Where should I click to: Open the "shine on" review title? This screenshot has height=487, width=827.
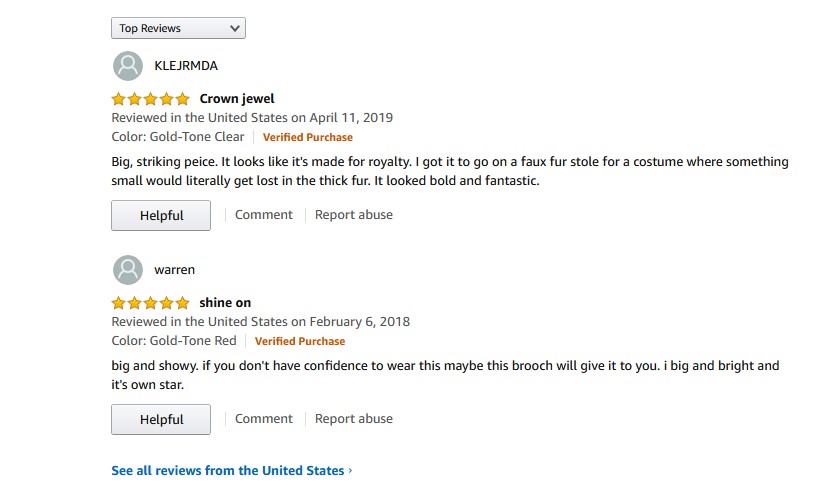(225, 303)
